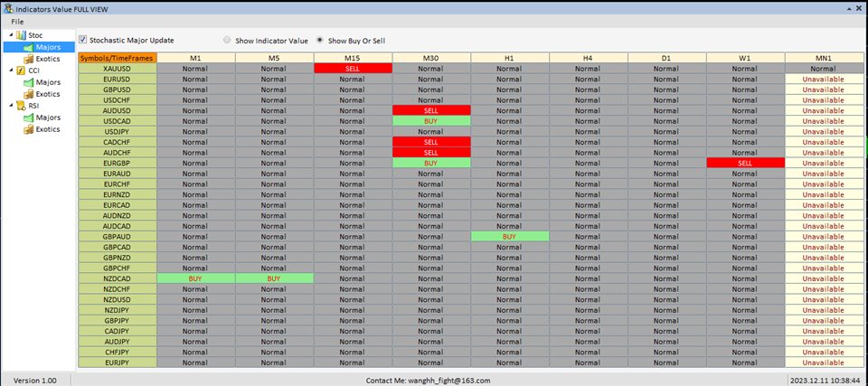Click the SELL cell for AUDUSD M30
Image resolution: width=868 pixels, height=386 pixels.
coord(432,110)
